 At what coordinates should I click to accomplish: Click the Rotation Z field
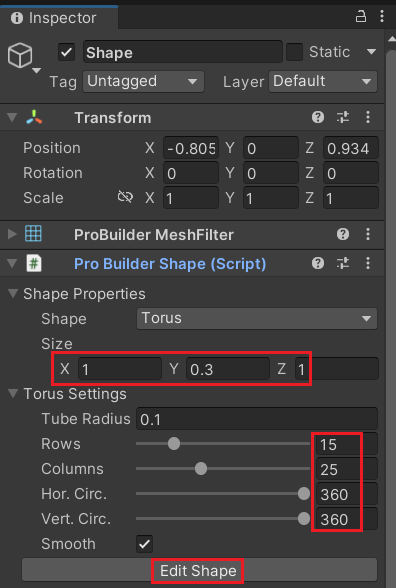[x=351, y=173]
